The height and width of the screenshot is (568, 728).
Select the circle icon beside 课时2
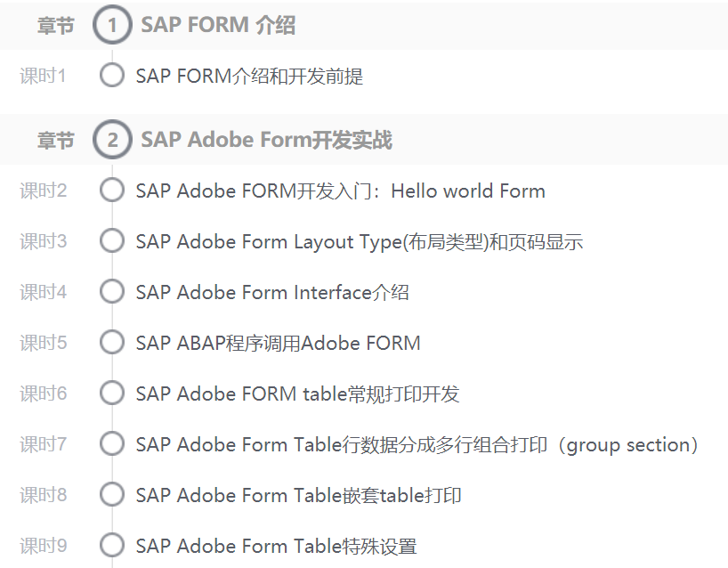pyautogui.click(x=111, y=190)
